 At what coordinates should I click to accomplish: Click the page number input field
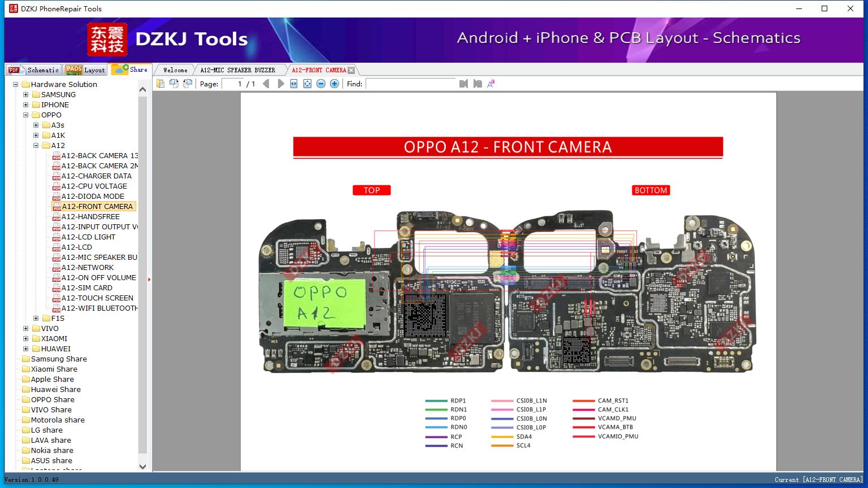click(233, 84)
